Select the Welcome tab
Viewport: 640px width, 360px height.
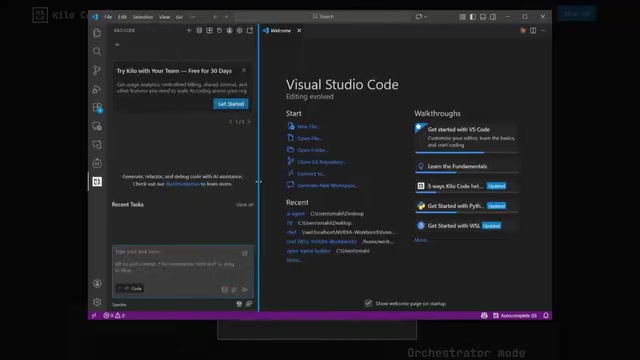[280, 31]
